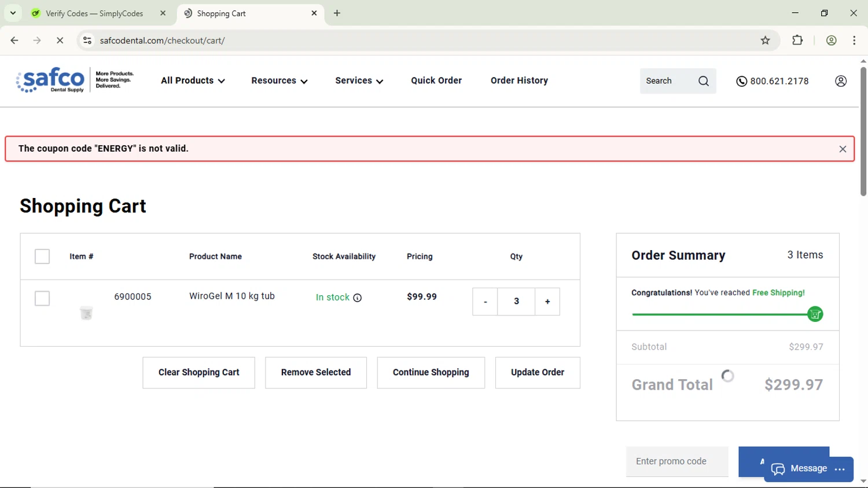Go to Quick Order
Screen dimensions: 868x488
436,81
